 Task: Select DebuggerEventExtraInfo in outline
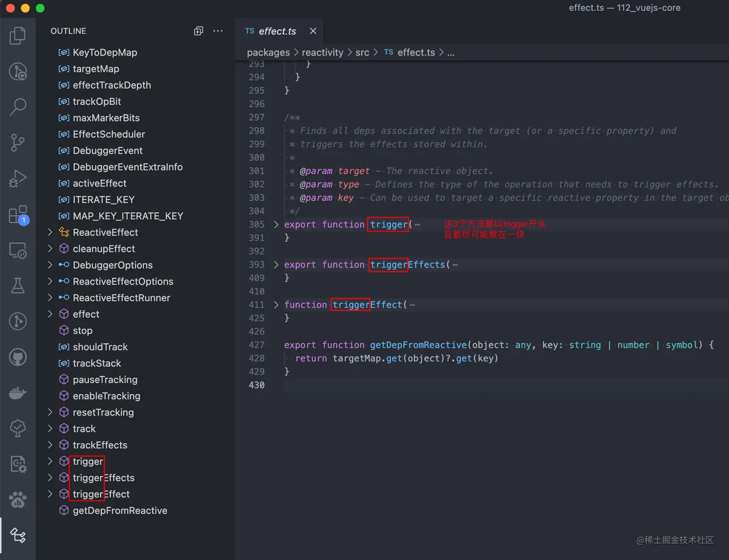pos(128,167)
